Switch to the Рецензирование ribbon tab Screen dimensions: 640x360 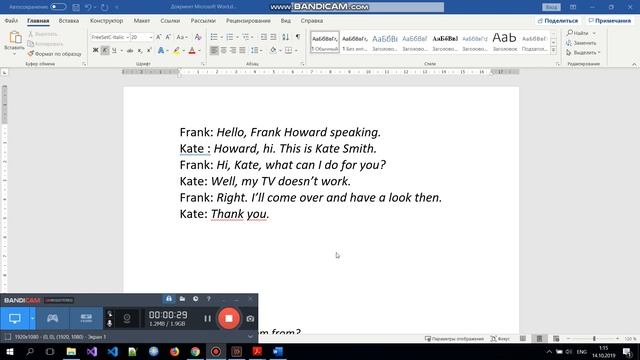248,20
